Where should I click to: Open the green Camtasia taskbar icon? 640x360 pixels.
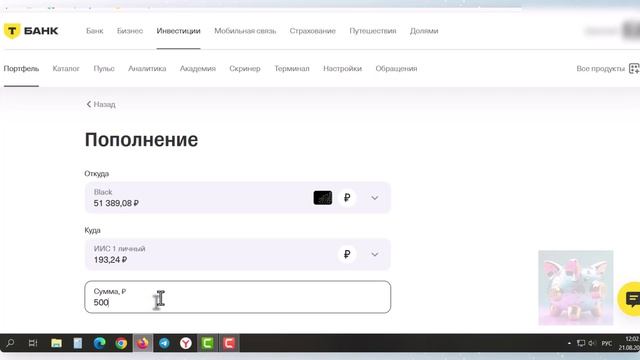pos(207,343)
